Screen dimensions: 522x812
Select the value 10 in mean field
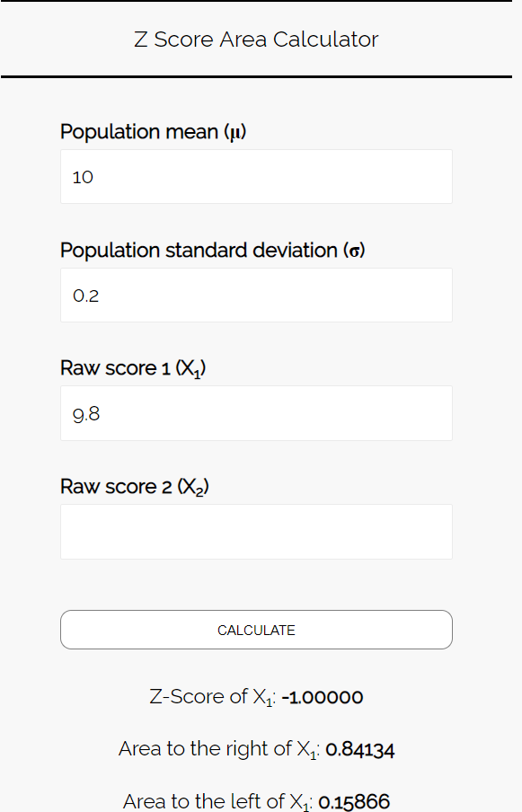[x=82, y=177]
